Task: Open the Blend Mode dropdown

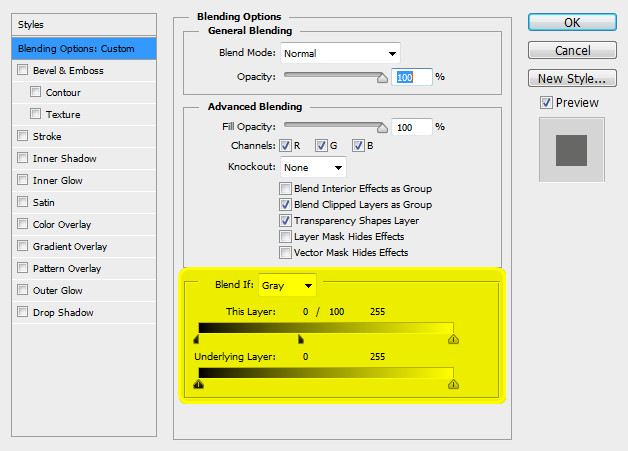Action: [340, 53]
